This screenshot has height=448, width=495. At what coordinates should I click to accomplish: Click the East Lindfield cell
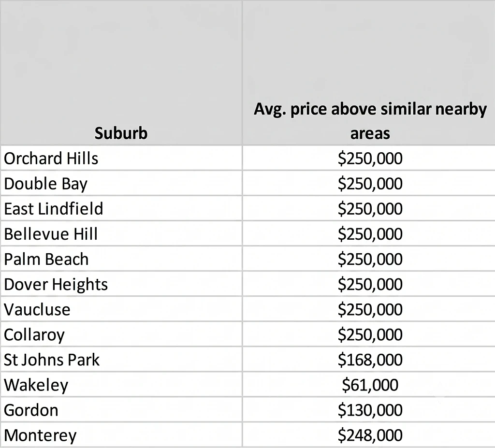click(121, 208)
